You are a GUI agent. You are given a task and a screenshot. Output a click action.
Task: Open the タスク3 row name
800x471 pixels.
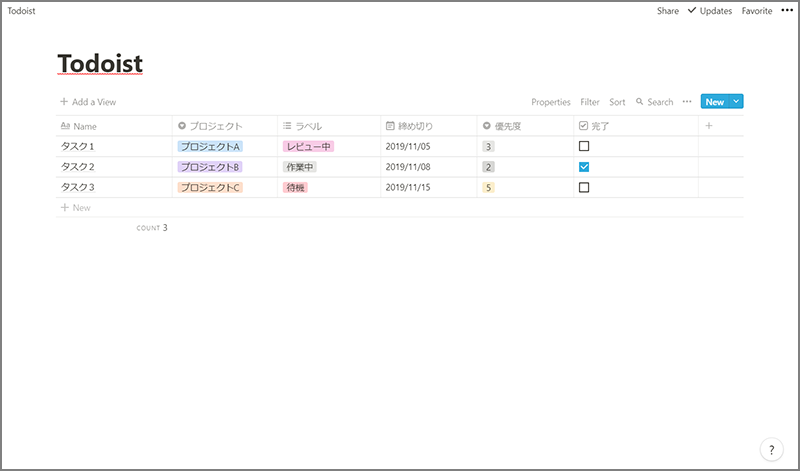(78, 187)
